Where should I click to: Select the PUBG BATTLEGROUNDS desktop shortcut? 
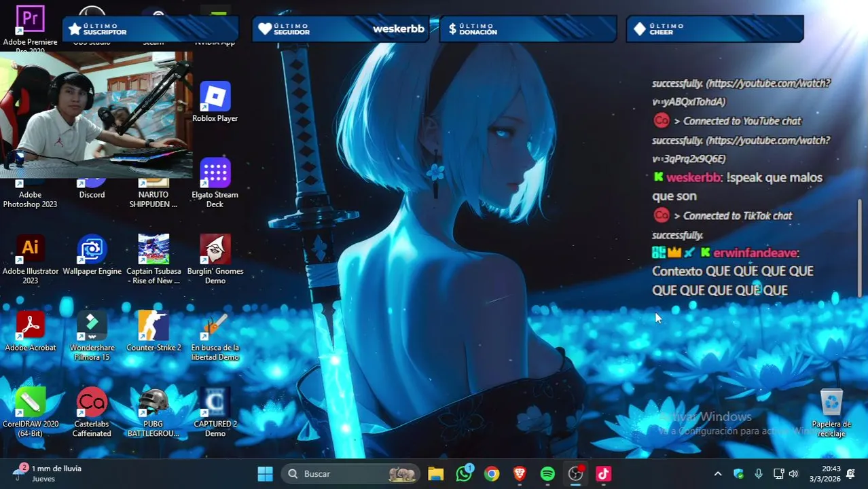[x=153, y=412]
